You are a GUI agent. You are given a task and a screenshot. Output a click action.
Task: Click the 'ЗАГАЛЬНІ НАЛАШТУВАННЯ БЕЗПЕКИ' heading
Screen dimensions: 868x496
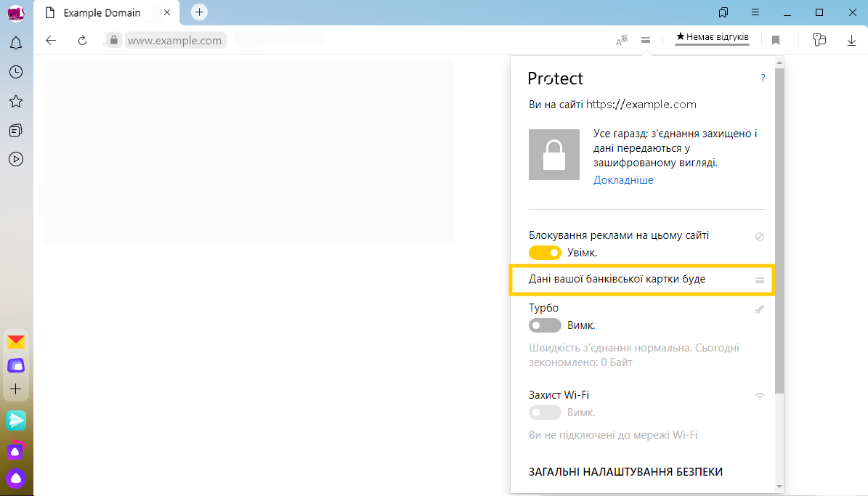(x=625, y=471)
